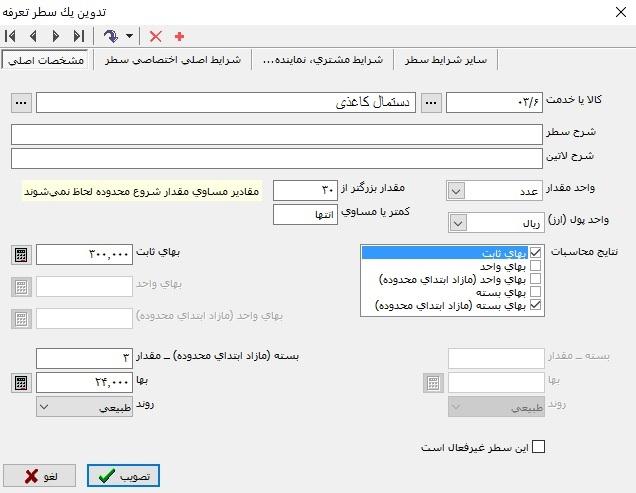Open the واحد مقدار dropdown
Screen dimensions: 636x493
pos(457,190)
